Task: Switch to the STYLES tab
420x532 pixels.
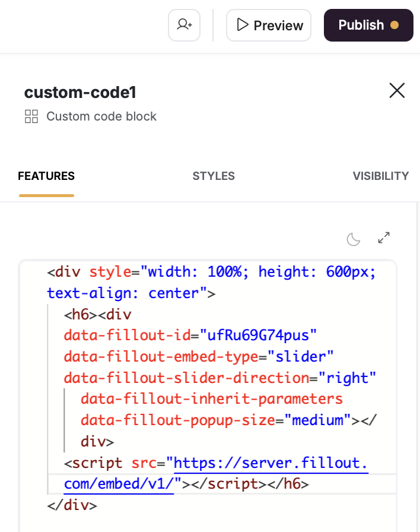Action: click(214, 176)
